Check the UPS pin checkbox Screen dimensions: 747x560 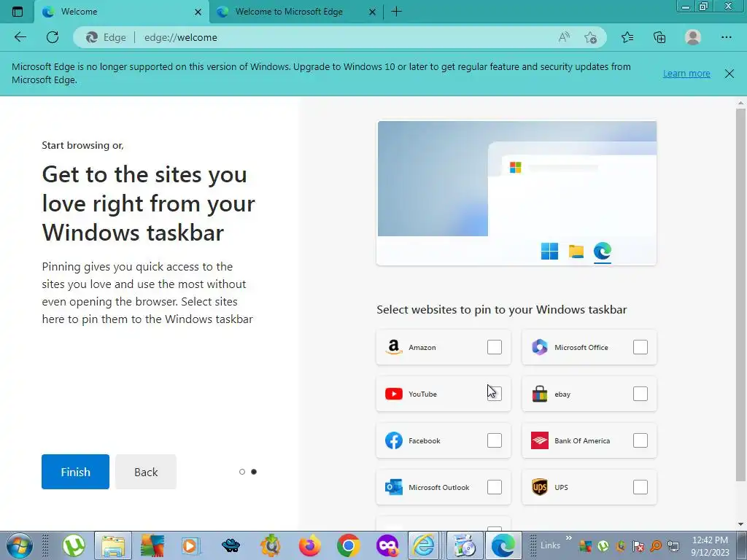click(x=640, y=487)
